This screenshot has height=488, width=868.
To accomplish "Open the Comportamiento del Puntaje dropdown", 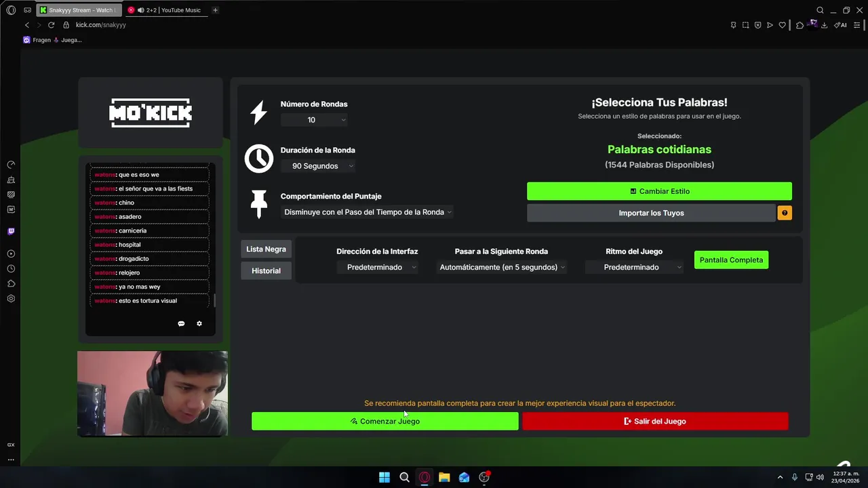I will coord(367,212).
